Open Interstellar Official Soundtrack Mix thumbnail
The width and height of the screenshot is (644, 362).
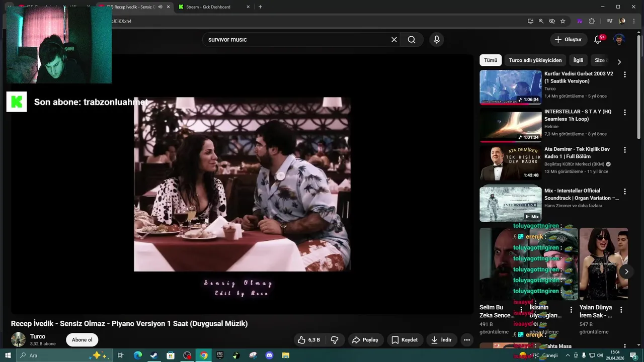click(510, 204)
